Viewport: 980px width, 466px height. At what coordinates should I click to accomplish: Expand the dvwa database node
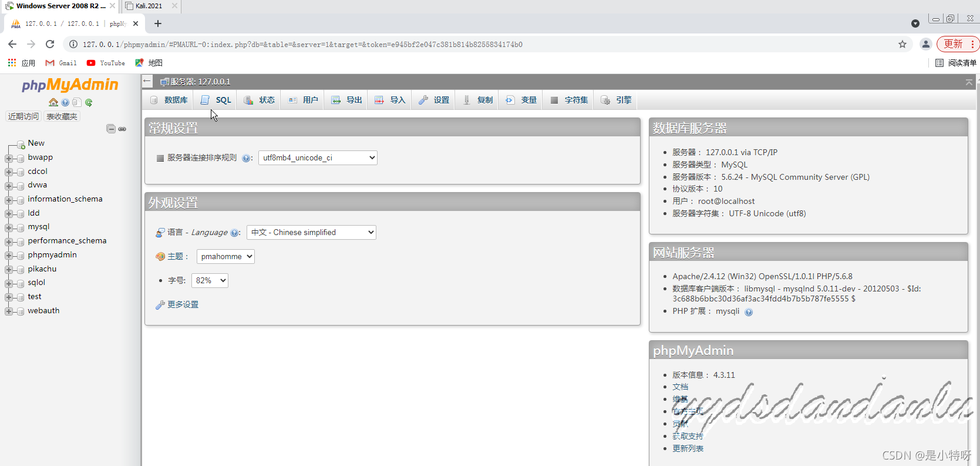pos(9,186)
